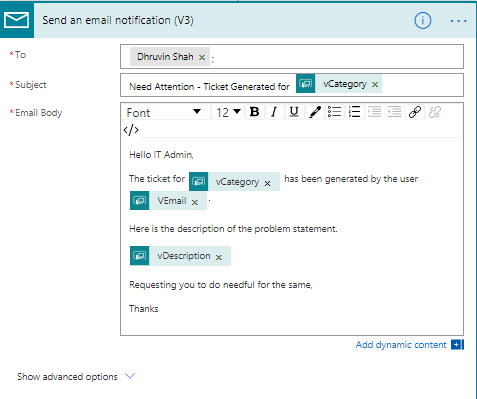
Task: Click into the To recipients field
Action: (x=292, y=57)
